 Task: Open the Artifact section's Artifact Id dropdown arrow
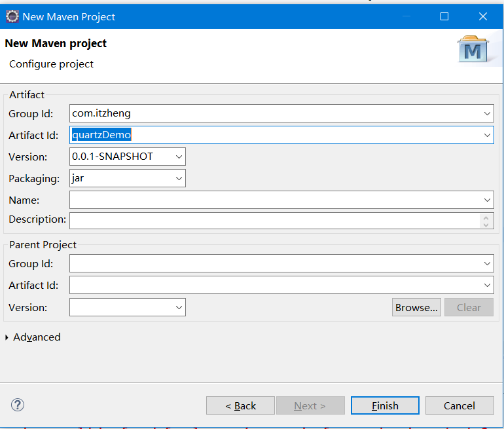click(x=487, y=135)
